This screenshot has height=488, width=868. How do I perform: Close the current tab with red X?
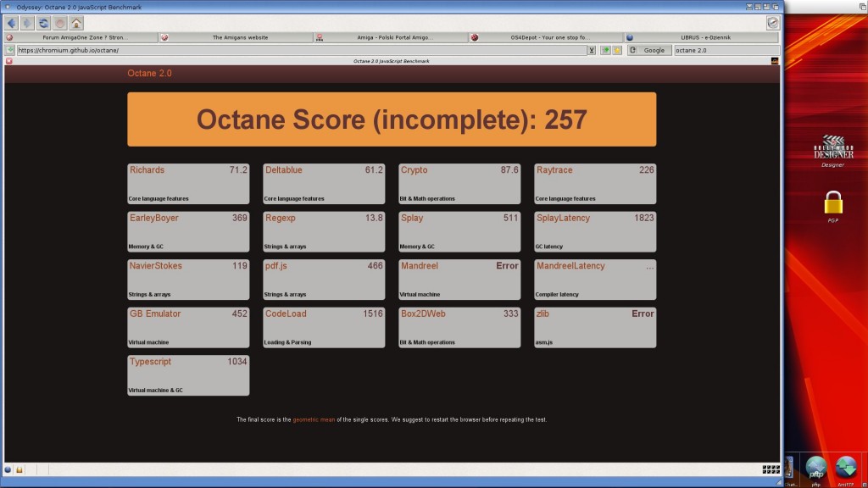coord(8,61)
